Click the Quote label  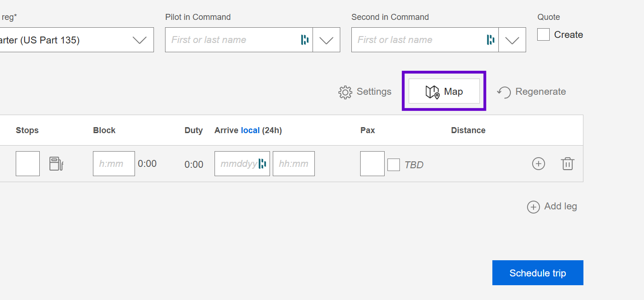pyautogui.click(x=549, y=17)
